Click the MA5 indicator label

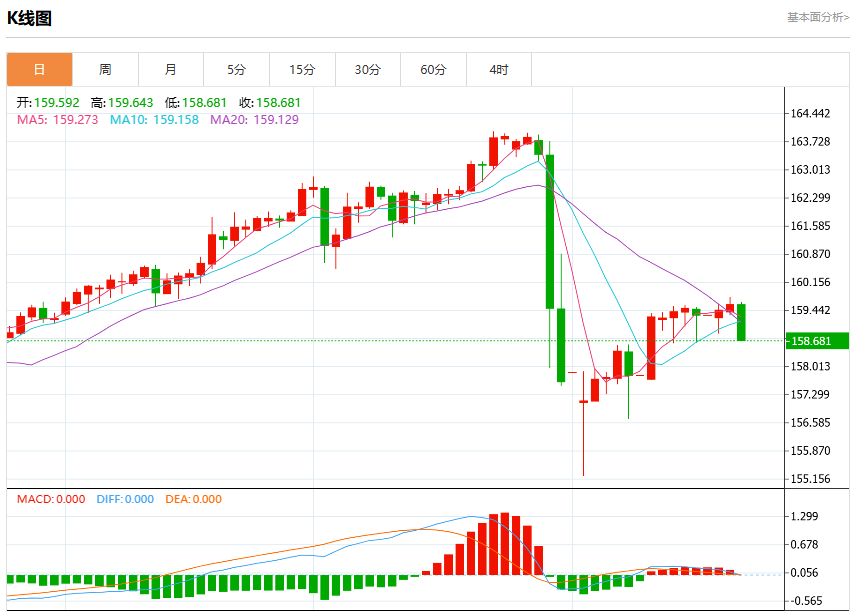[x=57, y=120]
